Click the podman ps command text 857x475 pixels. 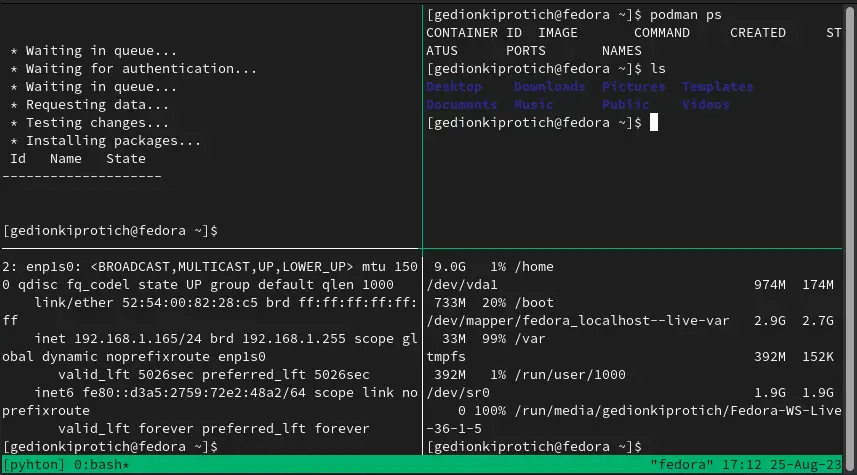685,15
